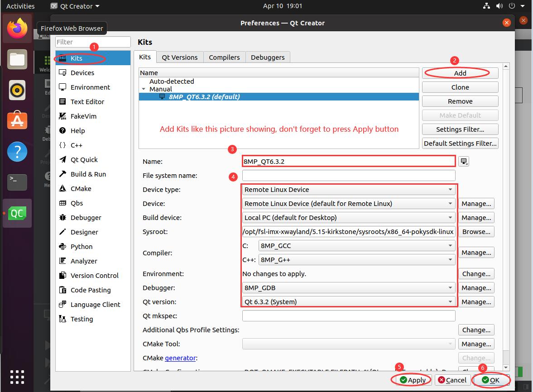The height and width of the screenshot is (392, 533).
Task: Open Settings Filter dialog
Action: 460,129
